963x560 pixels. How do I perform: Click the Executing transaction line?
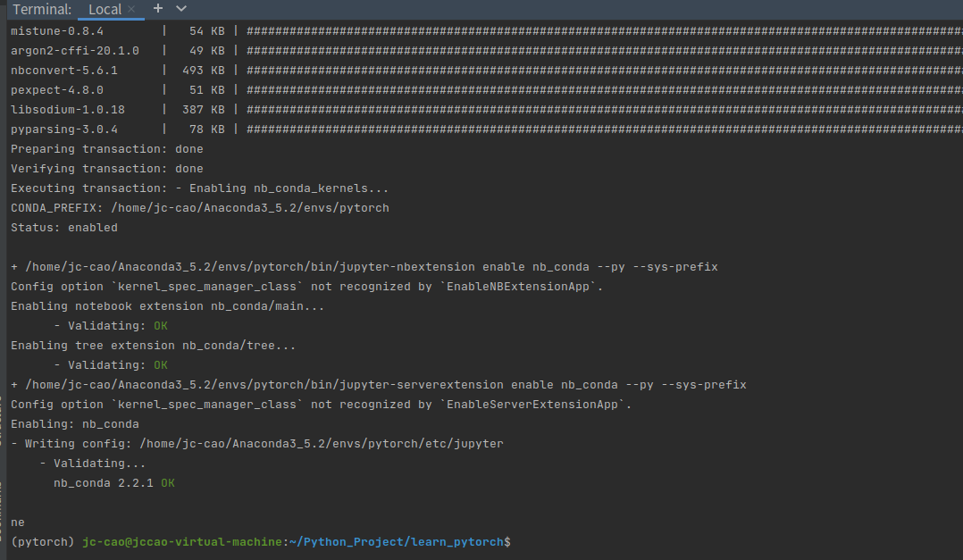click(x=199, y=188)
